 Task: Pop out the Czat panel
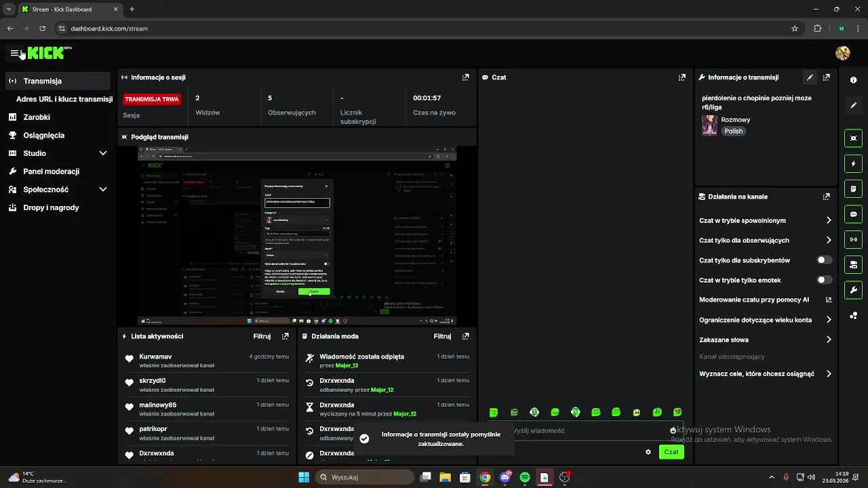point(682,77)
